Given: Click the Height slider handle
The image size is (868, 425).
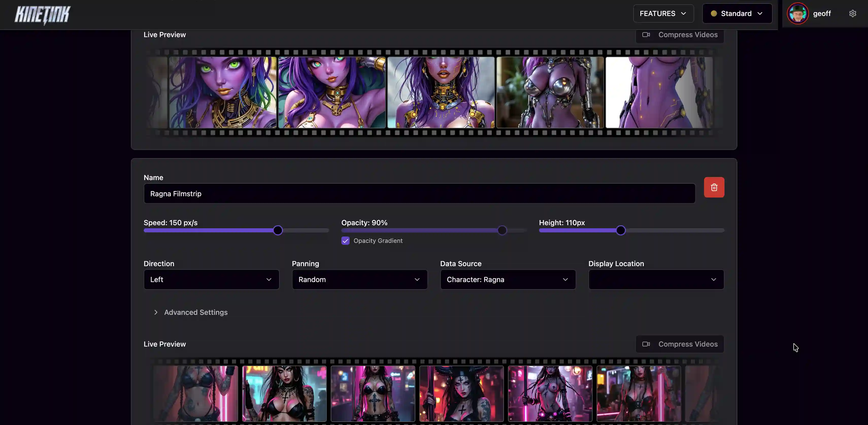Looking at the screenshot, I should click(620, 230).
